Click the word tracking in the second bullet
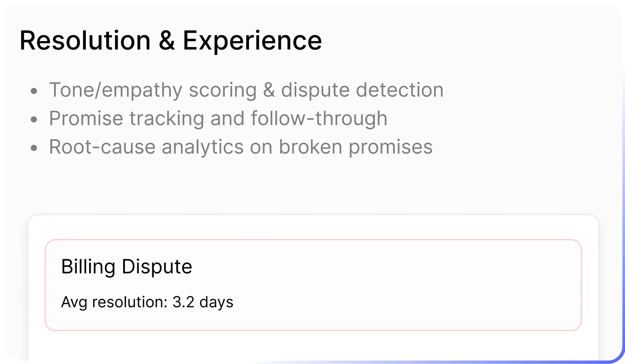Image resolution: width=625 pixels, height=364 pixels. pos(167,118)
